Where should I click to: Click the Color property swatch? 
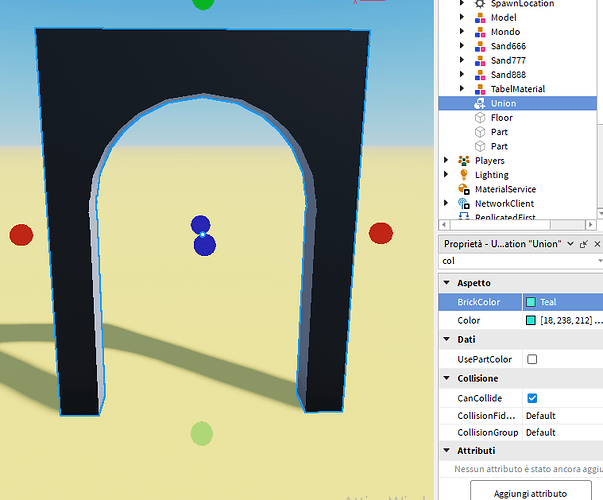coord(531,320)
